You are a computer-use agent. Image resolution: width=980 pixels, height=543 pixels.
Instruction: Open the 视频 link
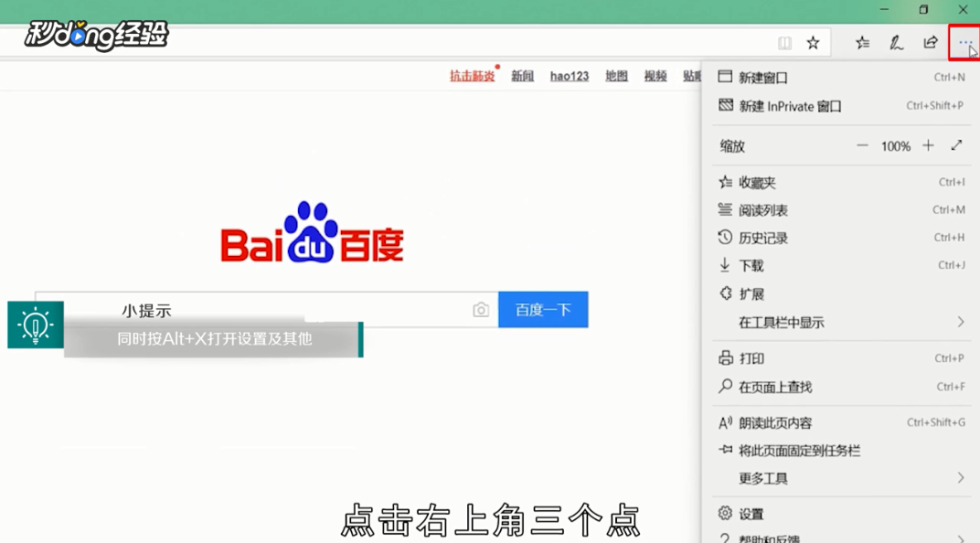pos(655,76)
